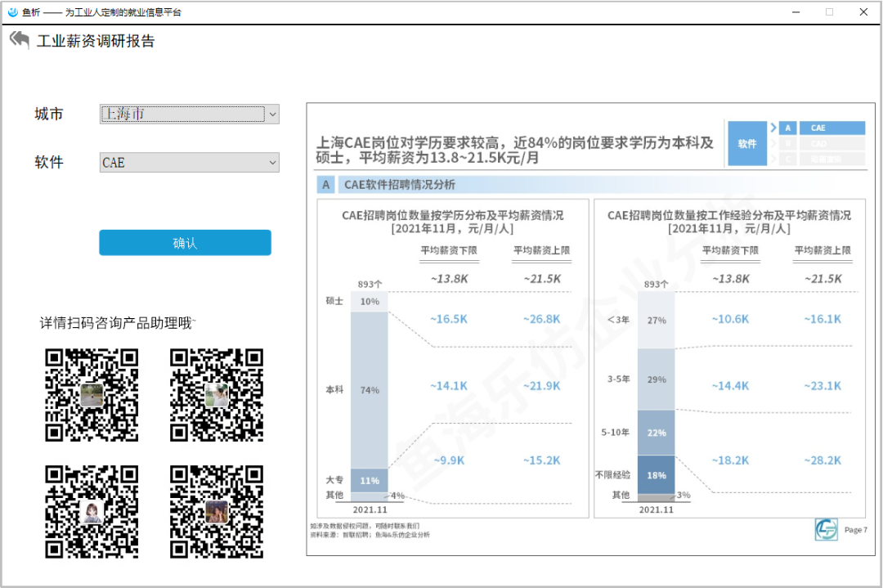883x588 pixels.
Task: Click the bottom-left QR code
Action: click(92, 511)
